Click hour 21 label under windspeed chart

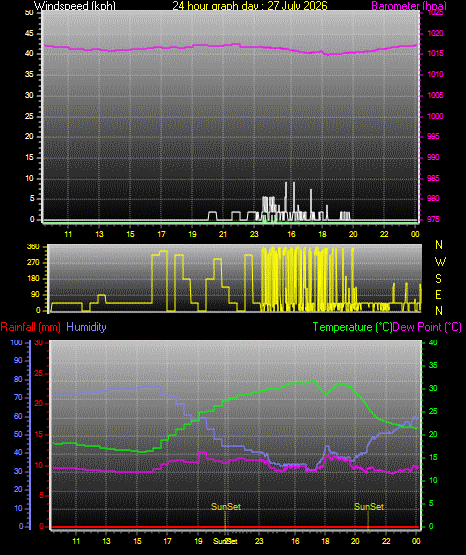pyautogui.click(x=223, y=234)
